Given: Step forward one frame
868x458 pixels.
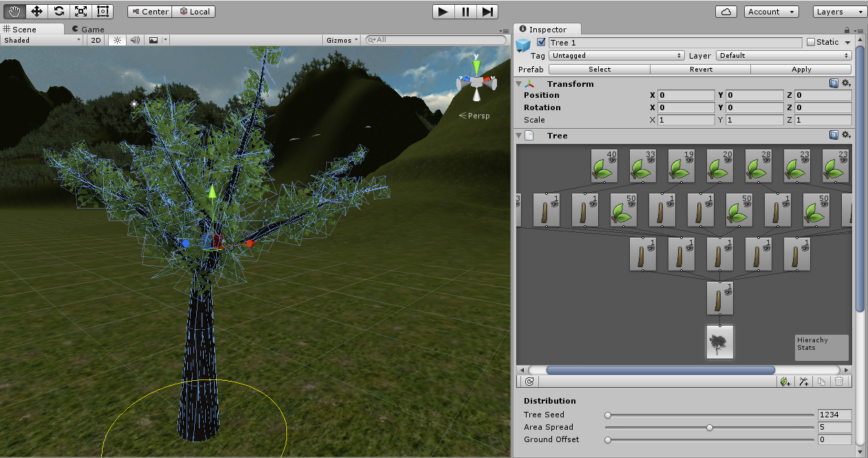Looking at the screenshot, I should [487, 12].
